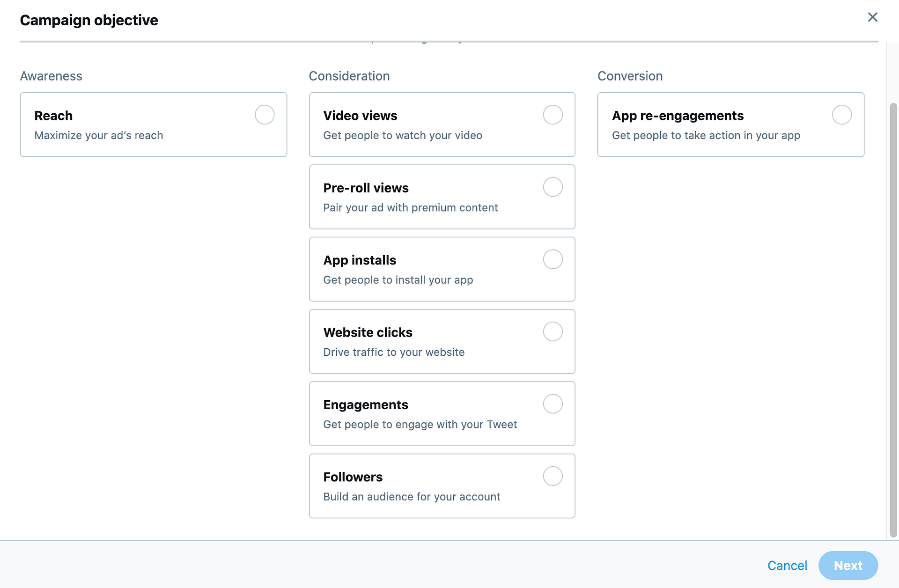
Task: Click 'Drive traffic to your website' text
Action: point(394,352)
